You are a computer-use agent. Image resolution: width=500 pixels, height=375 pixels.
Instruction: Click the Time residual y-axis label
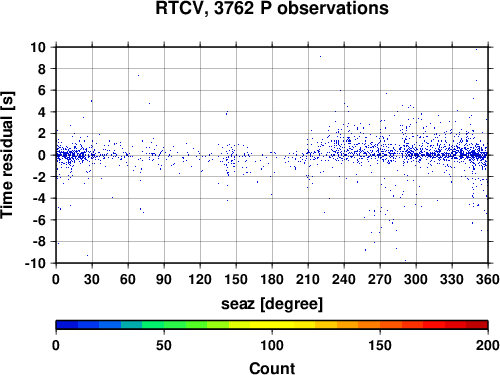[7, 155]
